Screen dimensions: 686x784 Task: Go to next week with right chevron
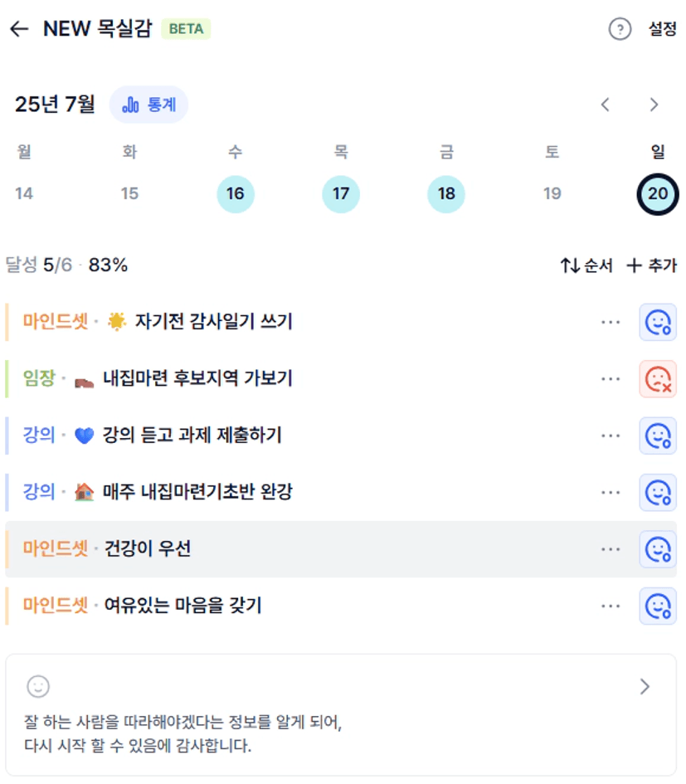pos(654,105)
